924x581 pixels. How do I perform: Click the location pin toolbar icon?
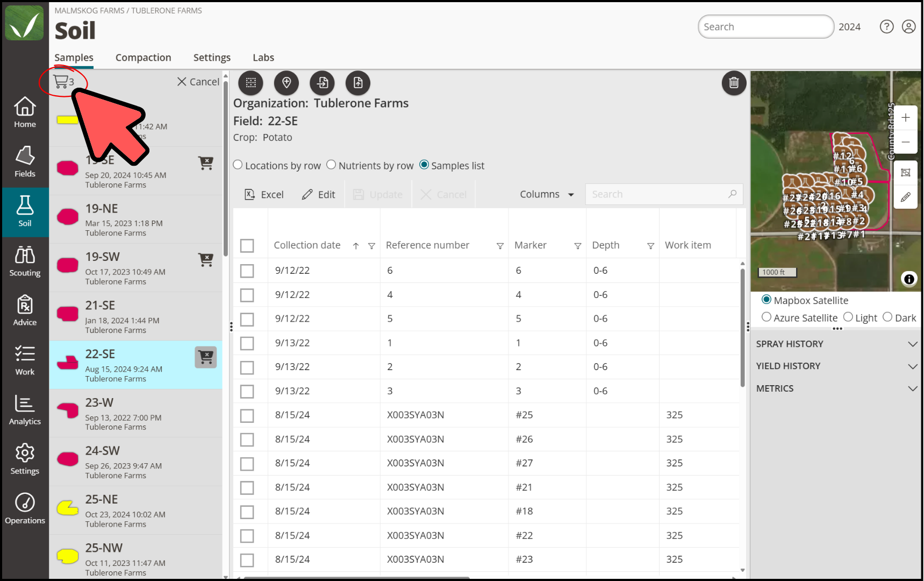click(286, 83)
